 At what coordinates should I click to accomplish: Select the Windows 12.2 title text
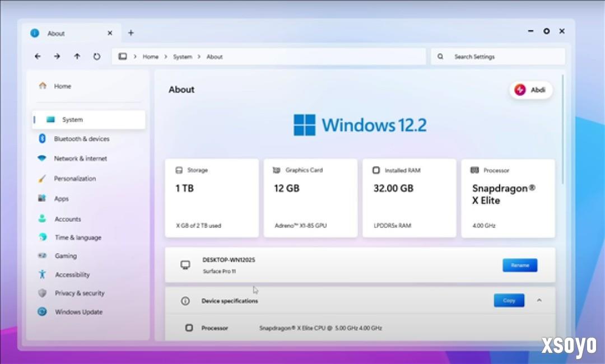point(374,125)
